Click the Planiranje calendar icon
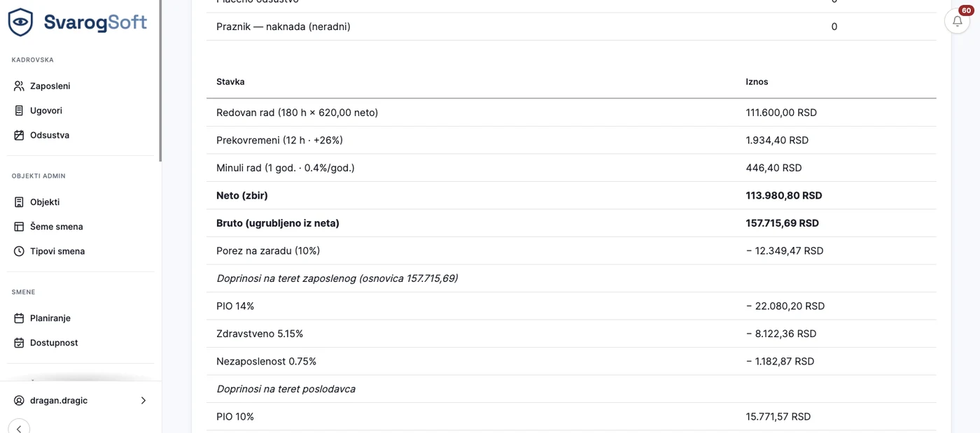 [19, 318]
